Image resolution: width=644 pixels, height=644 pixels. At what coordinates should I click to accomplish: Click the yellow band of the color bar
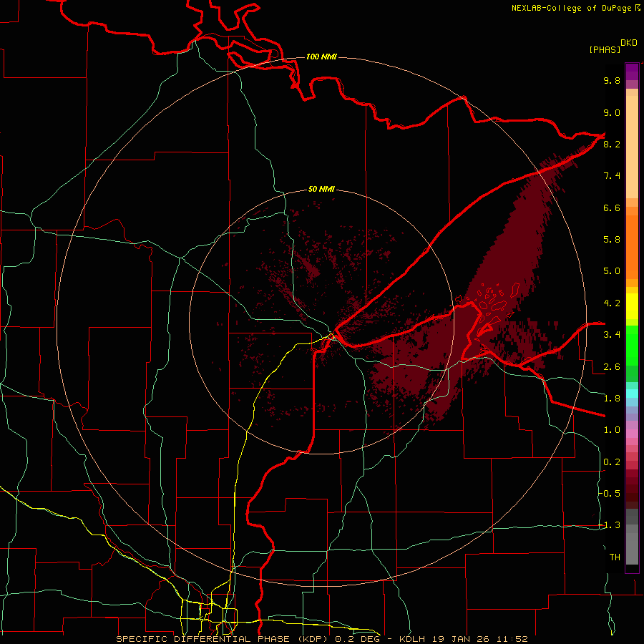coord(632,306)
